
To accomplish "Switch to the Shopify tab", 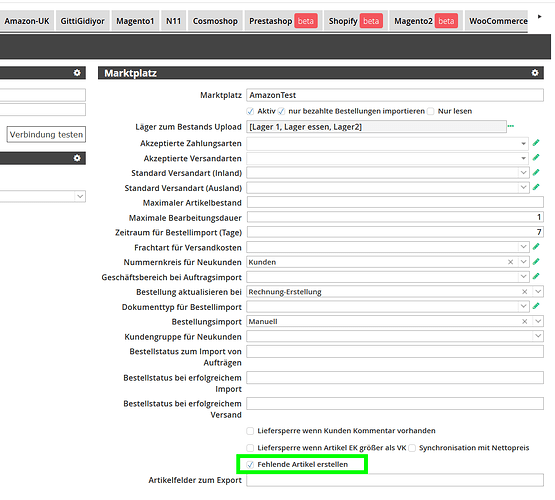I will [355, 21].
